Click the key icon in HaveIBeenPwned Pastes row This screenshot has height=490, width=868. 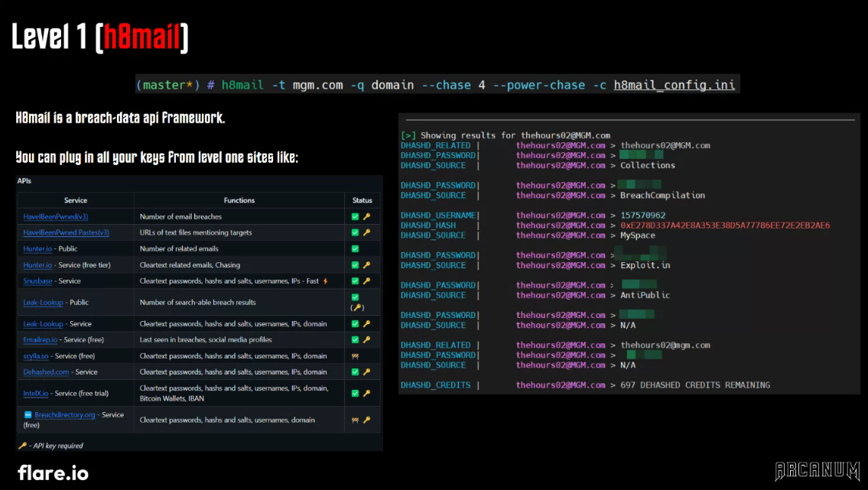[x=366, y=233]
